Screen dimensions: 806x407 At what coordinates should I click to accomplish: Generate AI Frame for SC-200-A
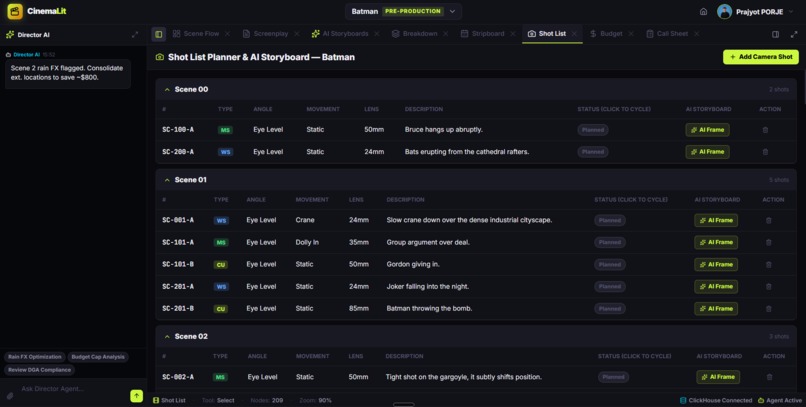pyautogui.click(x=707, y=152)
